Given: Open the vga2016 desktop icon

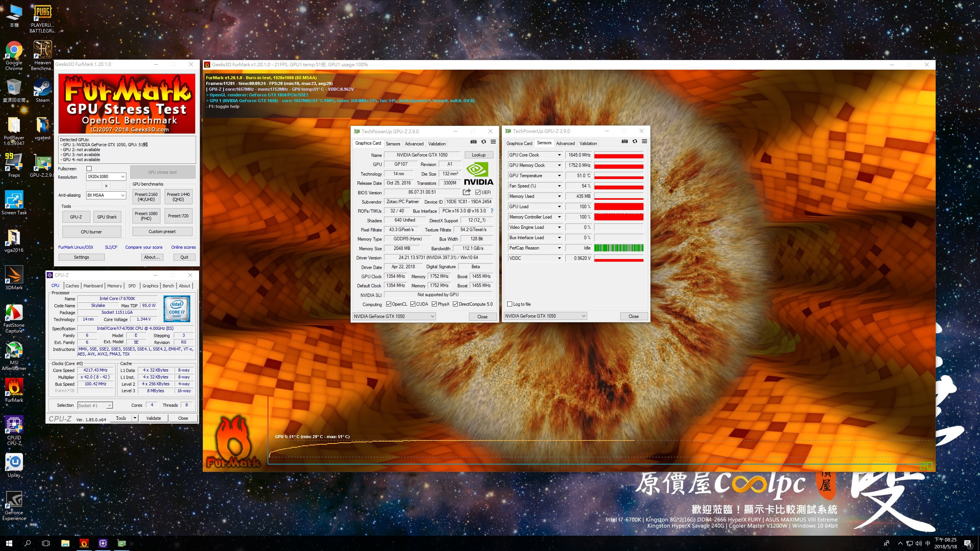Looking at the screenshot, I should click(x=14, y=241).
